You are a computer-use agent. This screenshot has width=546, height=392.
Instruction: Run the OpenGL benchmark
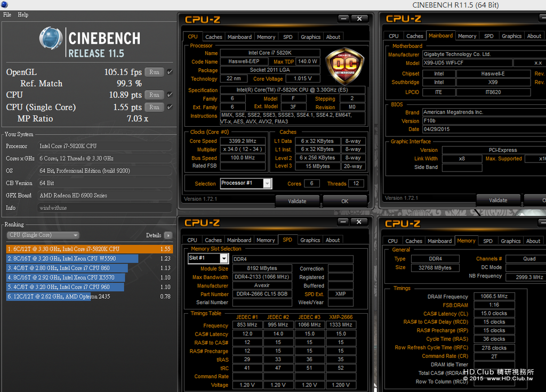point(154,72)
